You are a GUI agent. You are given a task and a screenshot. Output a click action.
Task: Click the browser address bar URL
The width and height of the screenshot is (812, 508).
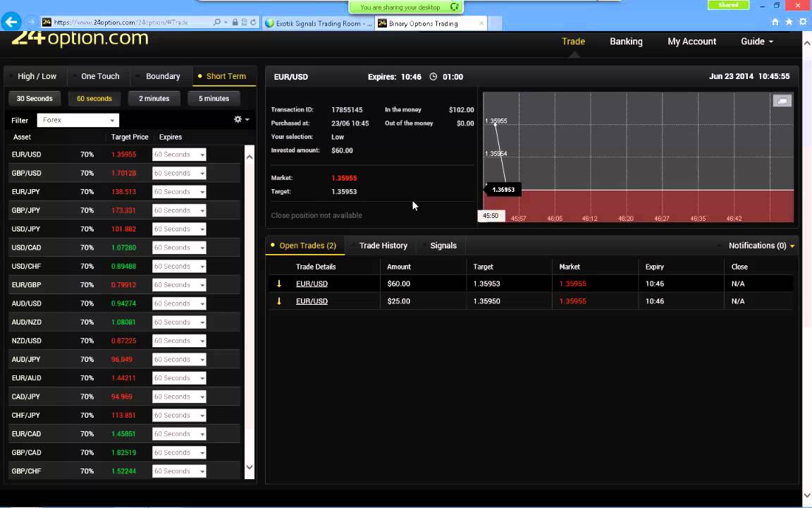(121, 23)
